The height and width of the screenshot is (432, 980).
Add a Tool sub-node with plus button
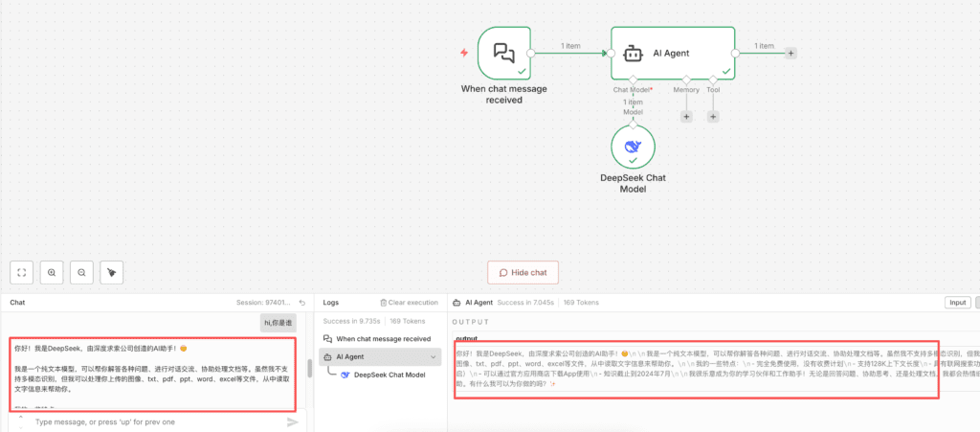pos(713,116)
